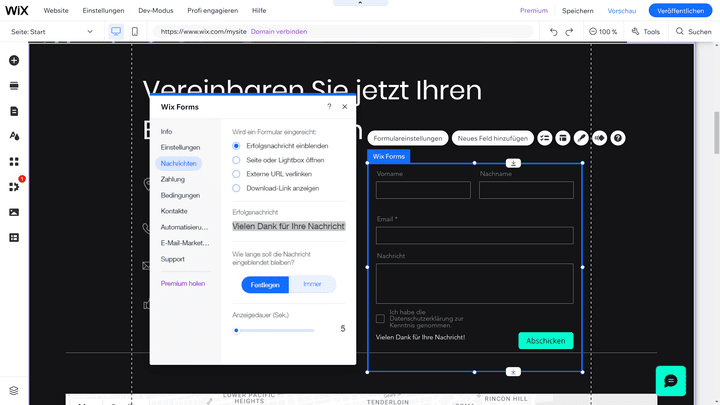Tick the Datenschutzerklärung checkbox in the form
Image resolution: width=720 pixels, height=405 pixels.
pyautogui.click(x=380, y=319)
